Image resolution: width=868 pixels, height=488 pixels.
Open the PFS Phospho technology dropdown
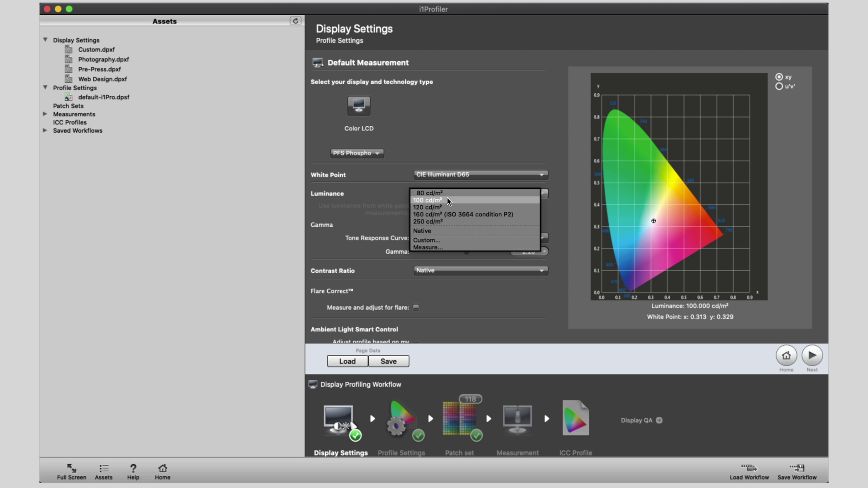click(357, 153)
